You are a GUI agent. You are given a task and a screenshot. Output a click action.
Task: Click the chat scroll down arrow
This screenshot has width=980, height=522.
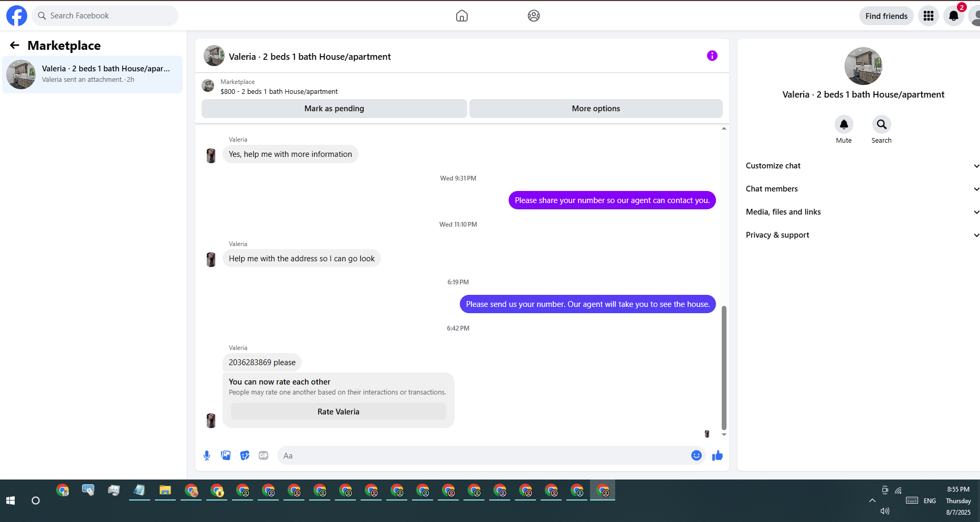724,434
